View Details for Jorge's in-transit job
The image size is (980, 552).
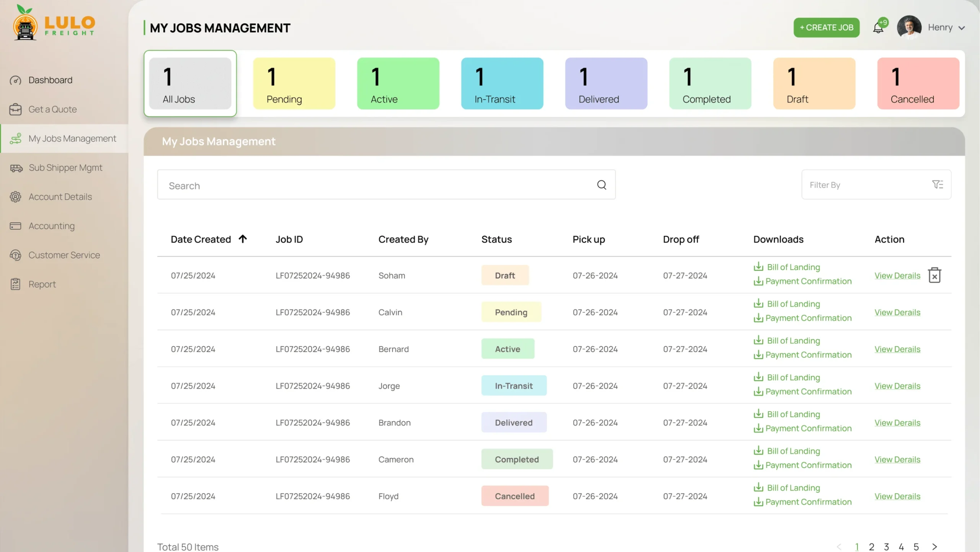tap(897, 386)
